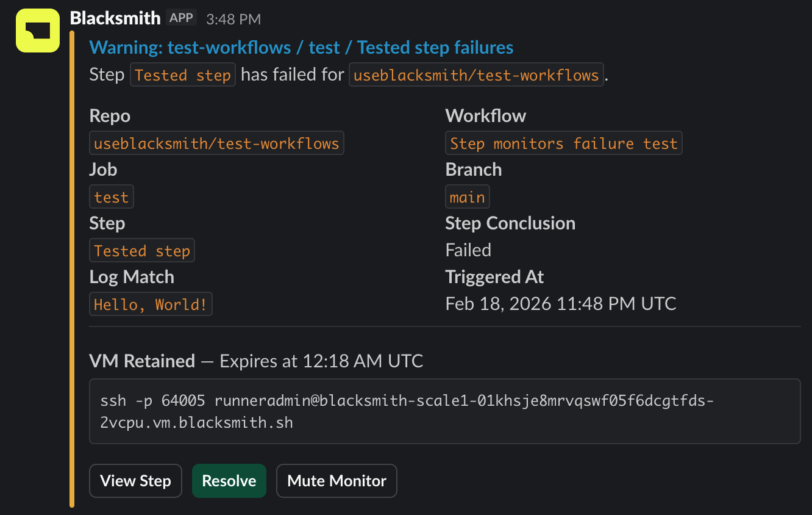Click the test job code badge
This screenshot has height=515, width=812.
[x=111, y=196]
